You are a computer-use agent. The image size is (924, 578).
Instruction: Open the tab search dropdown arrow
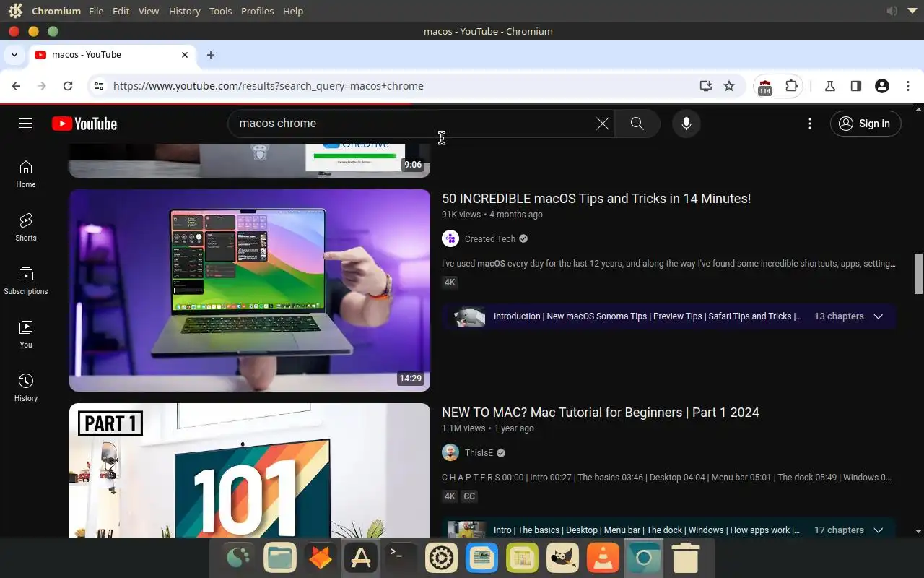[x=14, y=55]
